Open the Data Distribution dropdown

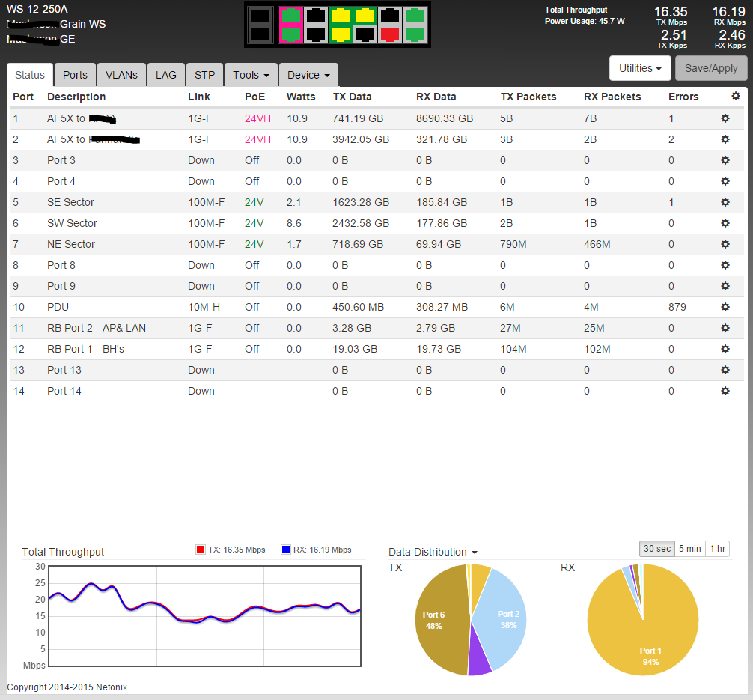point(433,552)
